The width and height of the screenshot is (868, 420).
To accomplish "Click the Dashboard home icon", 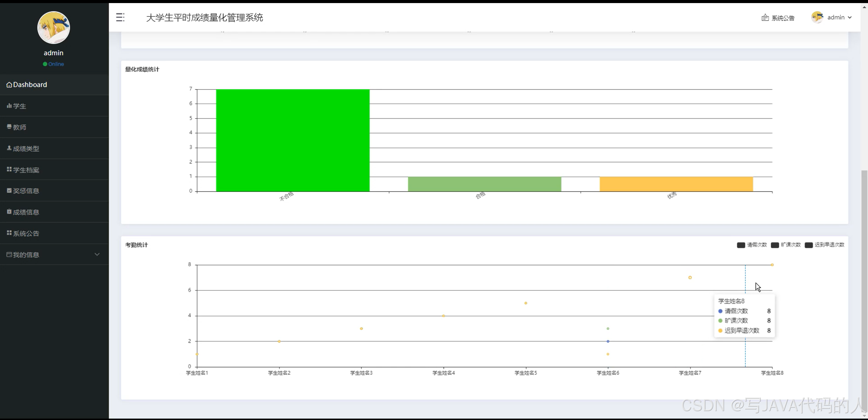I will 9,85.
